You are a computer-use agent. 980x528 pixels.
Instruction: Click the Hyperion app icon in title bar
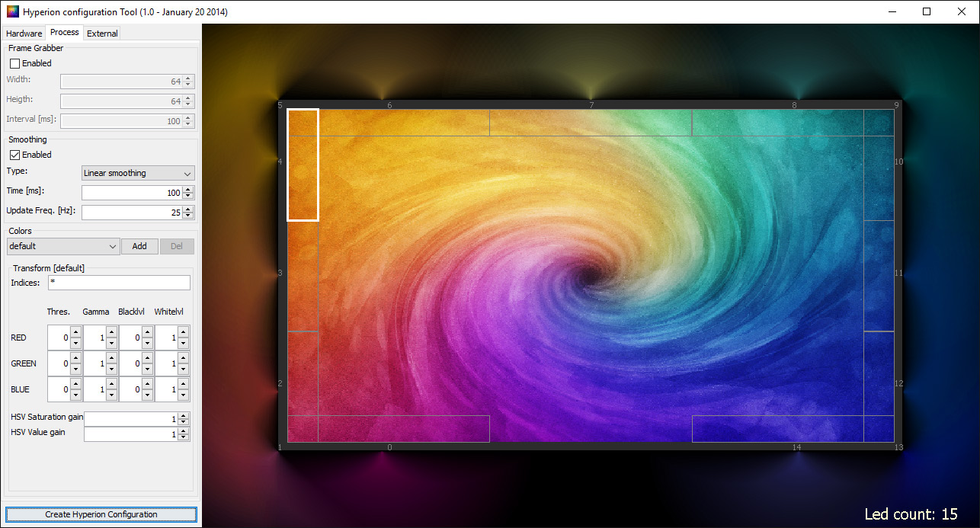[12, 11]
